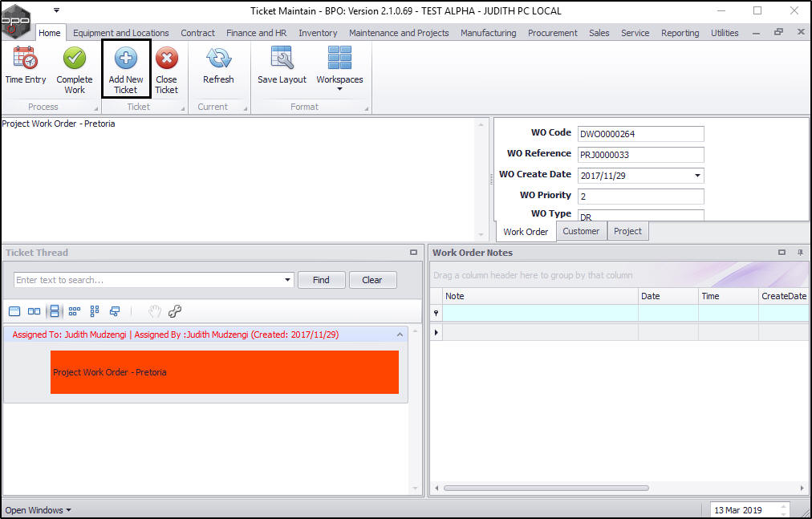
Task: Restore the inner document window
Action: click(x=778, y=32)
